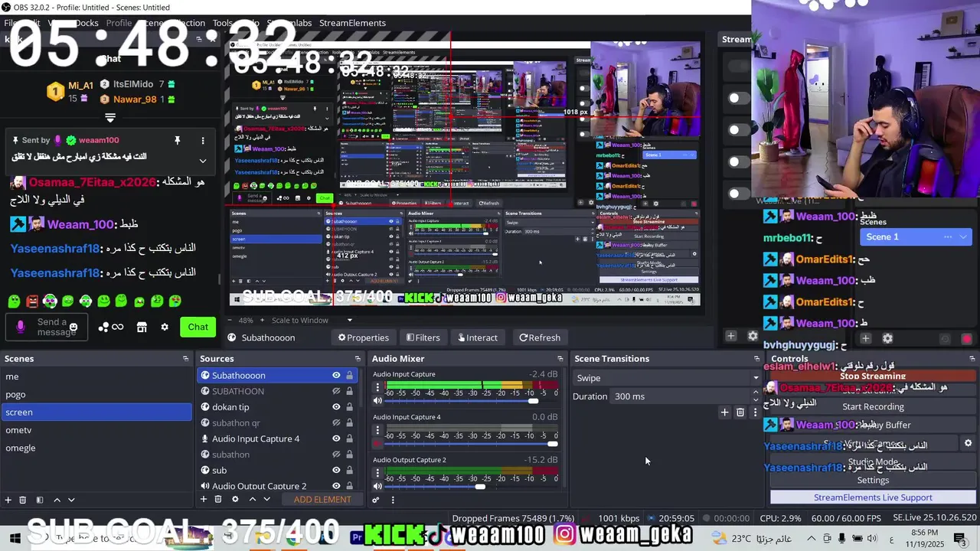The width and height of the screenshot is (980, 551).
Task: Click the Interact button
Action: (477, 337)
